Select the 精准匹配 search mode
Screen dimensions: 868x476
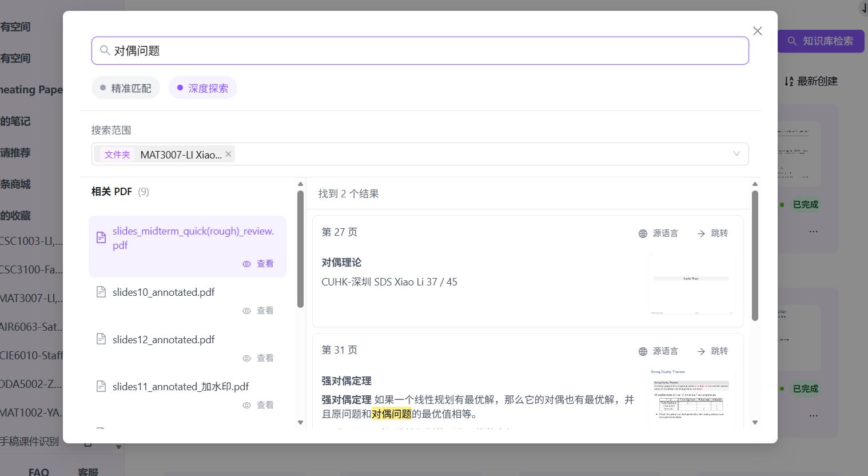tap(126, 88)
